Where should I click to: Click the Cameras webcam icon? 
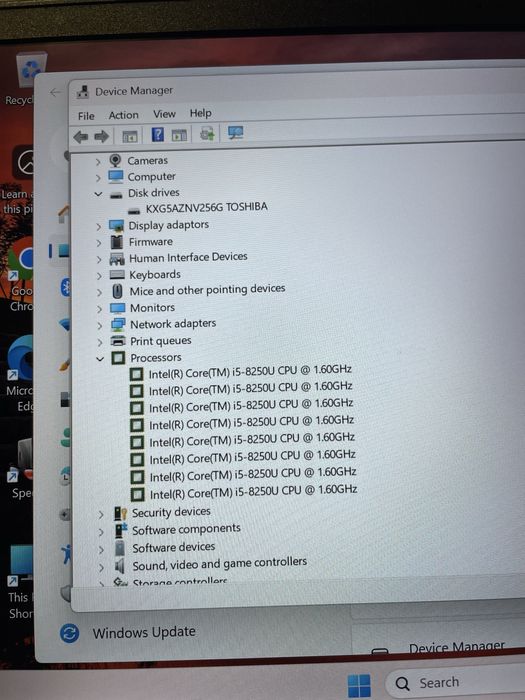click(116, 160)
